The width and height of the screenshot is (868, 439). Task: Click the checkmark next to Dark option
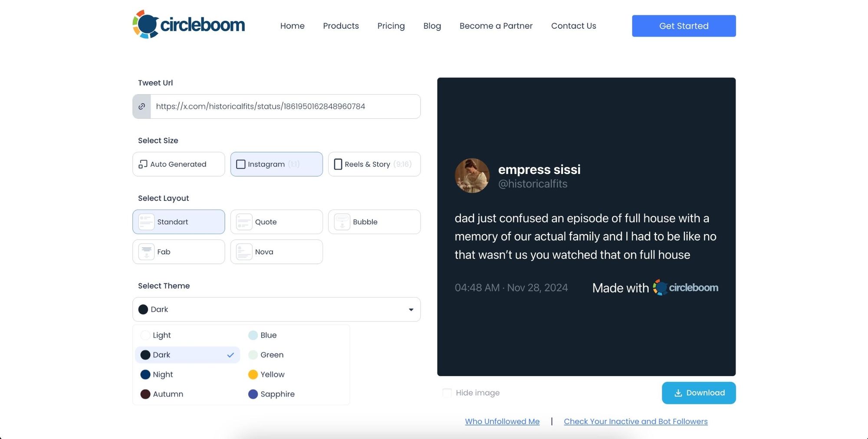[230, 355]
